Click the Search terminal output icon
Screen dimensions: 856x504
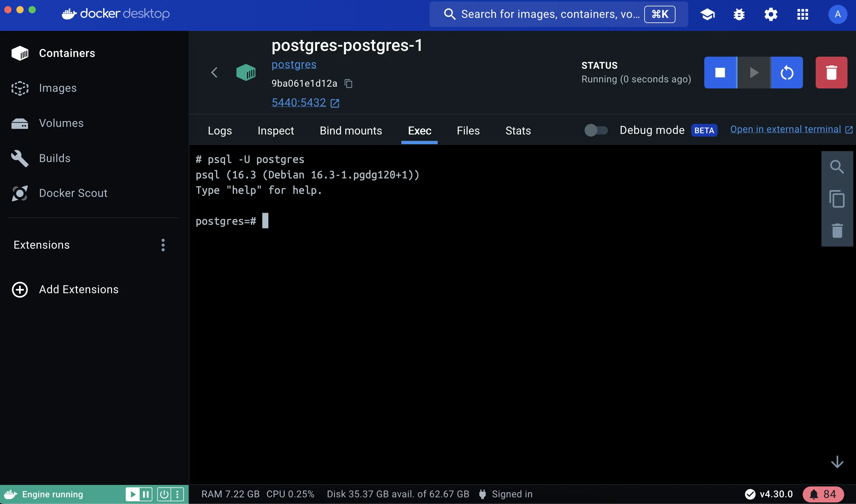pos(838,166)
